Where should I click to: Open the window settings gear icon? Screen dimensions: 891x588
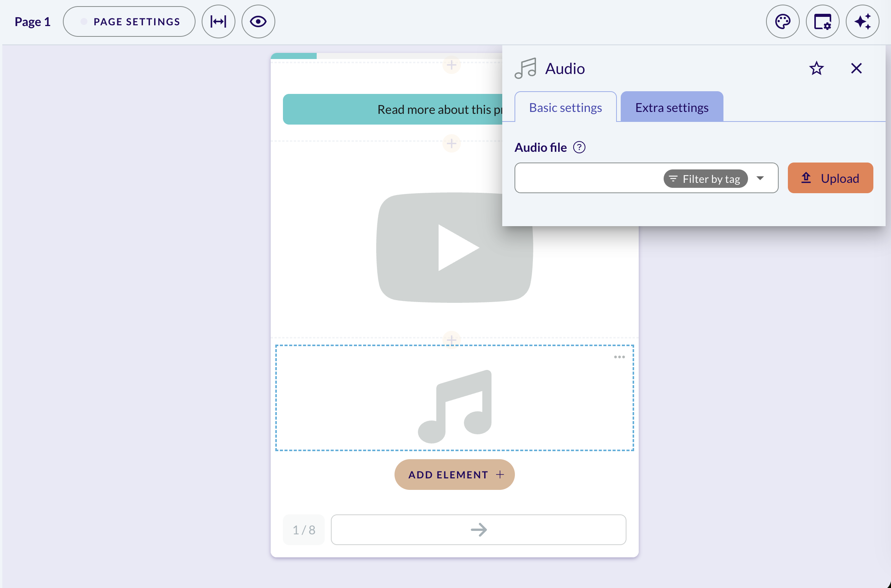click(x=823, y=21)
